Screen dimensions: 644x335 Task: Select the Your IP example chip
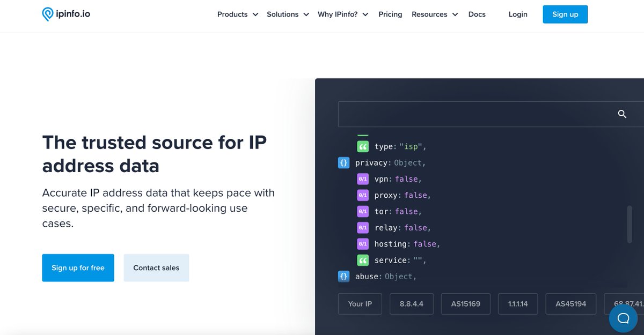(x=360, y=304)
